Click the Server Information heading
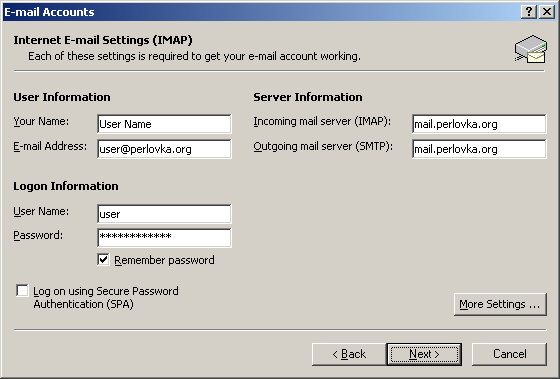This screenshot has width=560, height=379. point(308,97)
